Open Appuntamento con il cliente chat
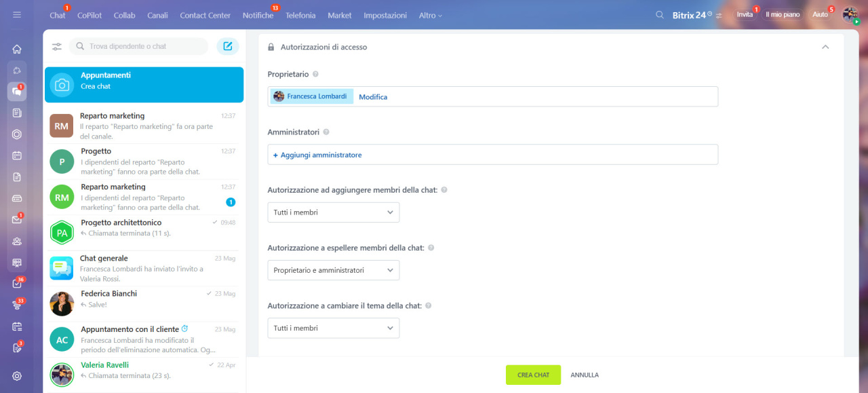The image size is (868, 393). coord(144,339)
